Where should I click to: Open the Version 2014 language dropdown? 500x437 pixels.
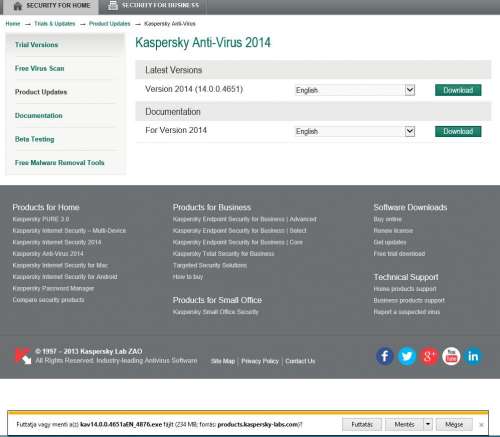[410, 90]
